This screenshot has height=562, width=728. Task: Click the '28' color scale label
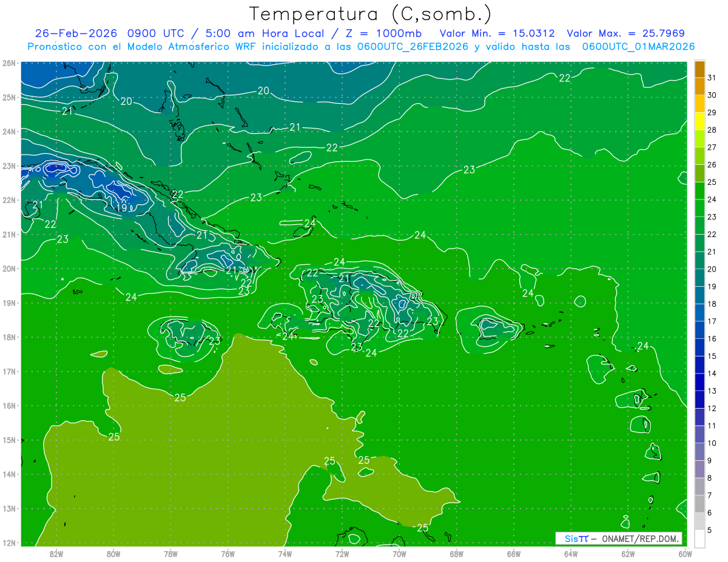712,130
